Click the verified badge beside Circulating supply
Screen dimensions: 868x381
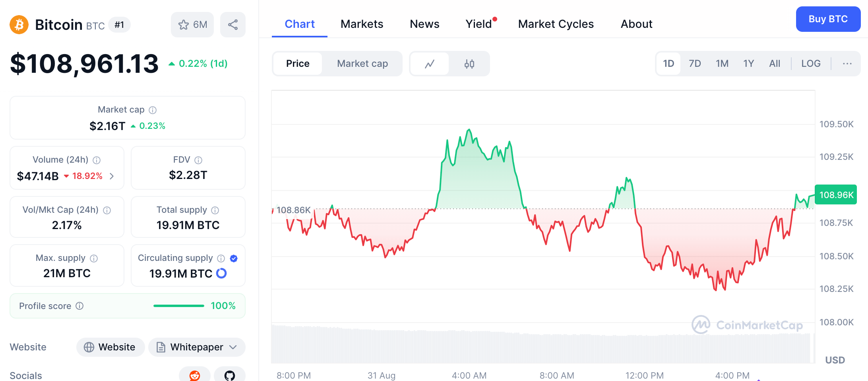tap(234, 258)
